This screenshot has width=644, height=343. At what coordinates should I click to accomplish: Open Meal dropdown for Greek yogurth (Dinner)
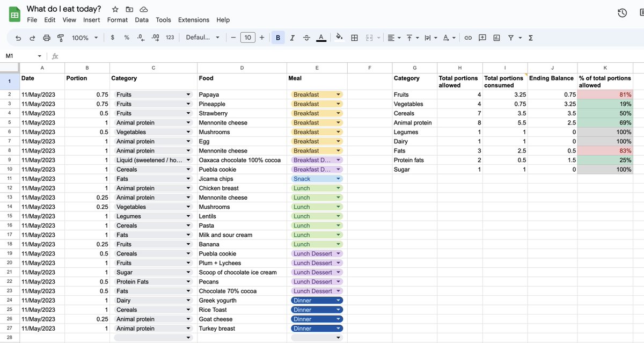[338, 301]
